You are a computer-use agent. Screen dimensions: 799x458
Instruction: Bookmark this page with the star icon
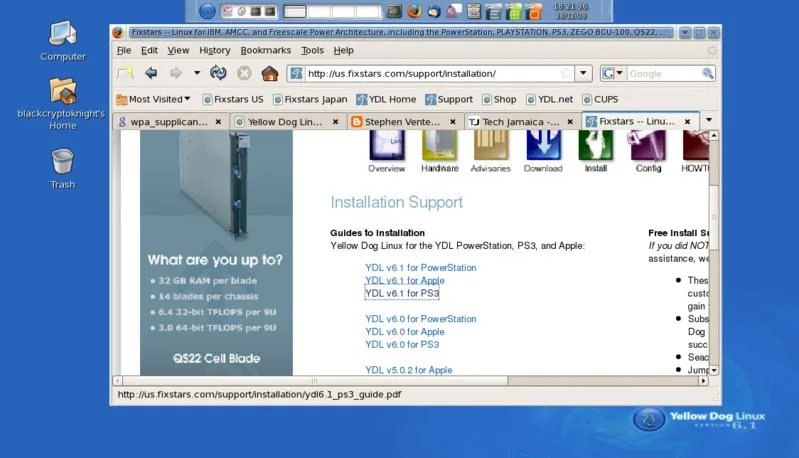click(x=566, y=73)
